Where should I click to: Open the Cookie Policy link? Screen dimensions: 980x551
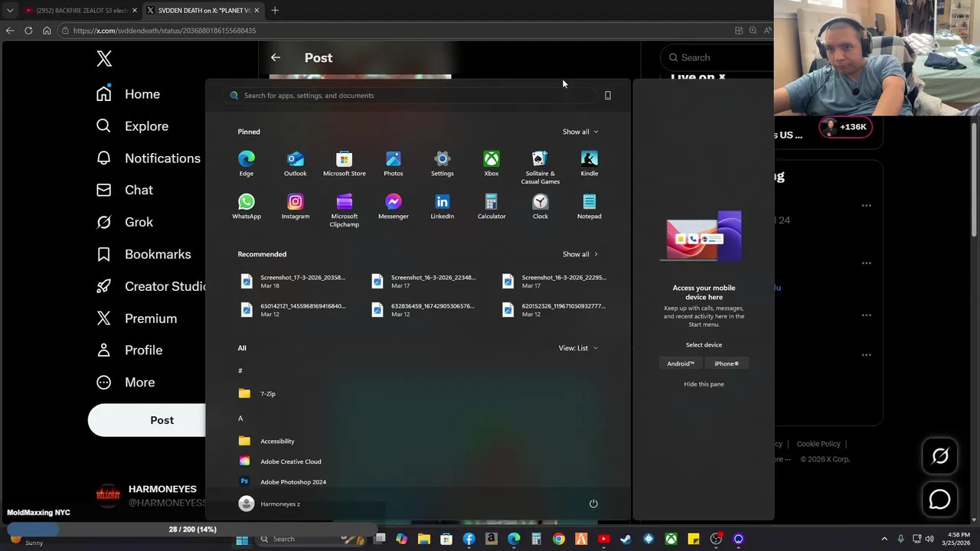818,444
